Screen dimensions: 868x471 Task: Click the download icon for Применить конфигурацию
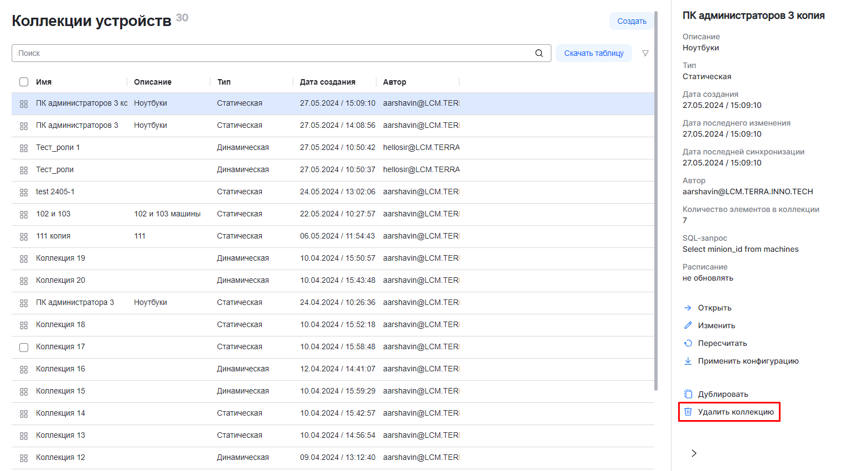[x=688, y=361]
